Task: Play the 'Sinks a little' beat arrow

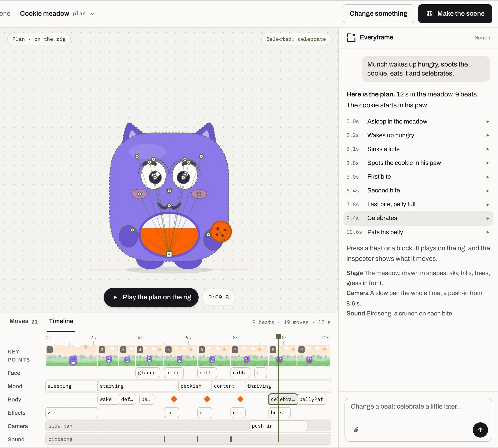Action: [487, 149]
